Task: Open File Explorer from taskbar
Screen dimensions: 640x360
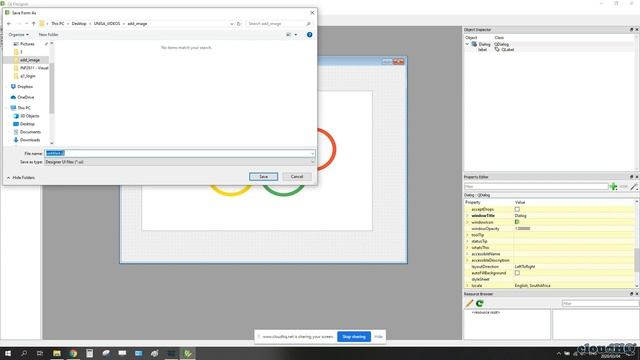Action: click(x=57, y=353)
